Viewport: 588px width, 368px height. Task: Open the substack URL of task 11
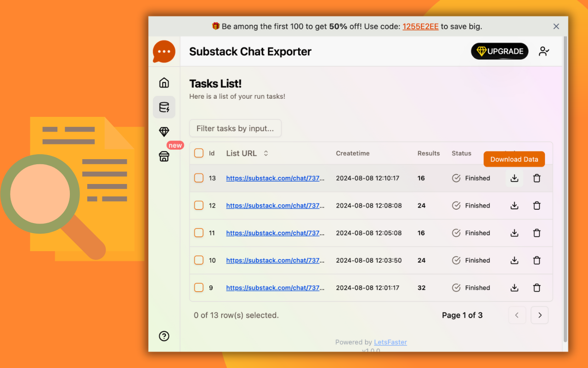(275, 233)
